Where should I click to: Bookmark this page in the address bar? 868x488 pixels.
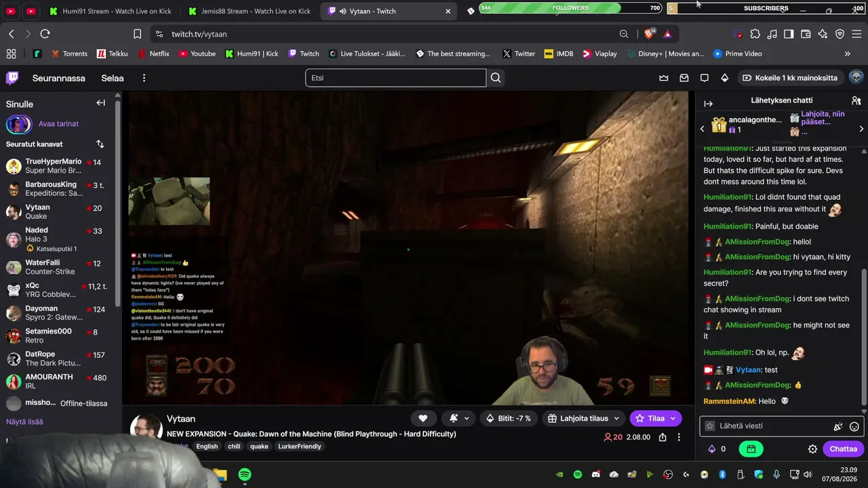point(137,34)
